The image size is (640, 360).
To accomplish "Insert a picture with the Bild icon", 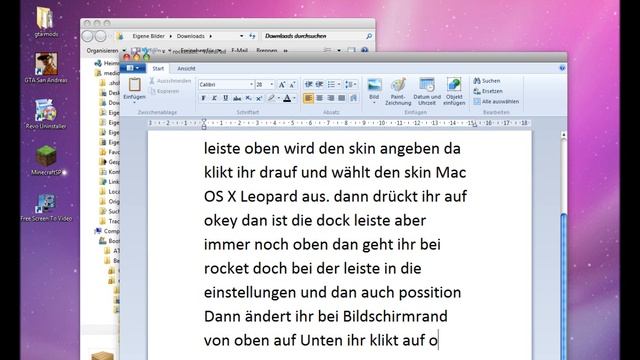I will tap(374, 86).
